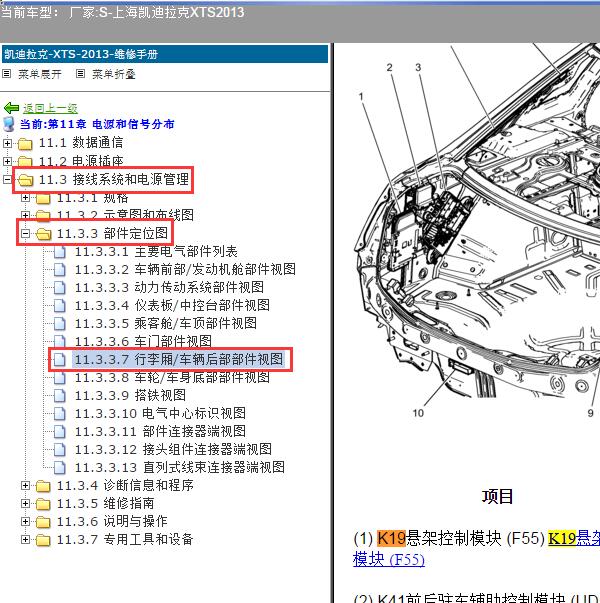Open 11.3.3.9 搭铁视图
Image resolution: width=600 pixels, height=603 pixels.
pos(130,395)
